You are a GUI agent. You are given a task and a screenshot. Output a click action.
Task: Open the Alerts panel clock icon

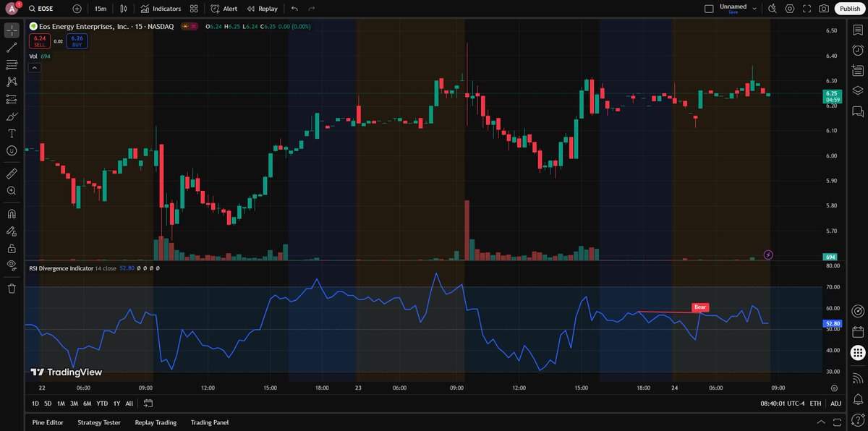pyautogui.click(x=857, y=50)
